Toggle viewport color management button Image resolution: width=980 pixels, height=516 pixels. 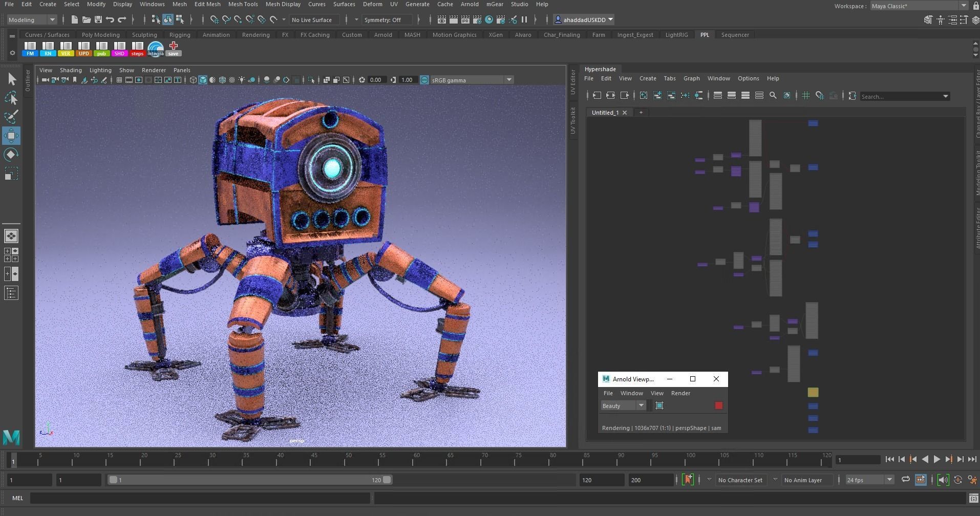(x=424, y=80)
